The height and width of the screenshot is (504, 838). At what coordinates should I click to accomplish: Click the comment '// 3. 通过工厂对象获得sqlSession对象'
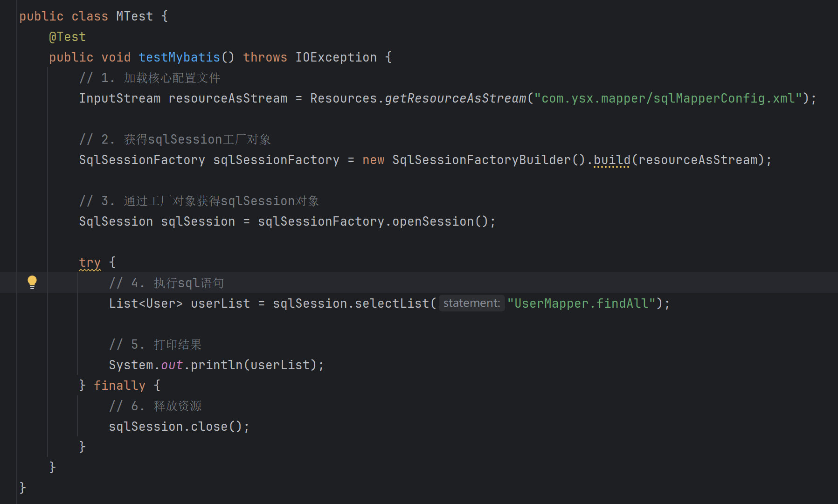[199, 201]
